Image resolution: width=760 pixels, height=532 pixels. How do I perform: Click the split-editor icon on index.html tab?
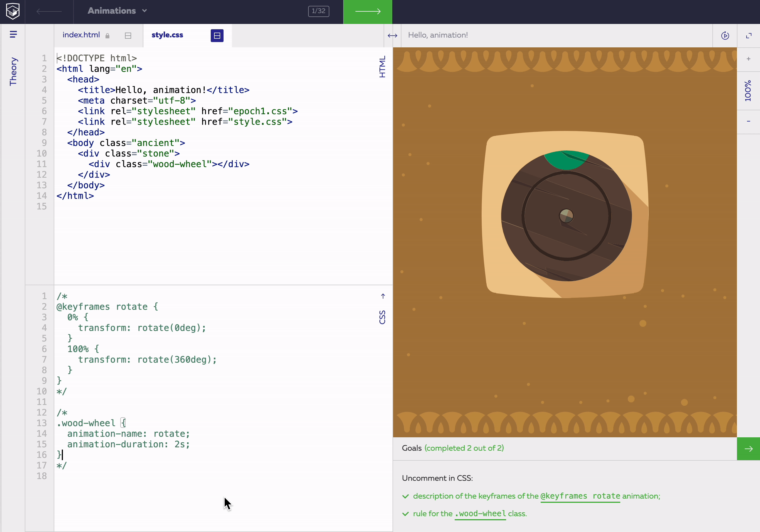click(128, 35)
